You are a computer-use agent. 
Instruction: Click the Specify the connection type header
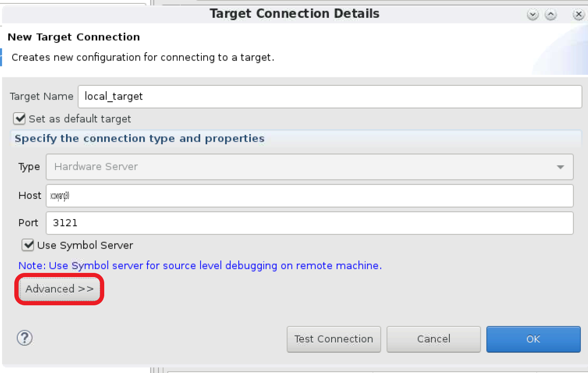pos(140,138)
